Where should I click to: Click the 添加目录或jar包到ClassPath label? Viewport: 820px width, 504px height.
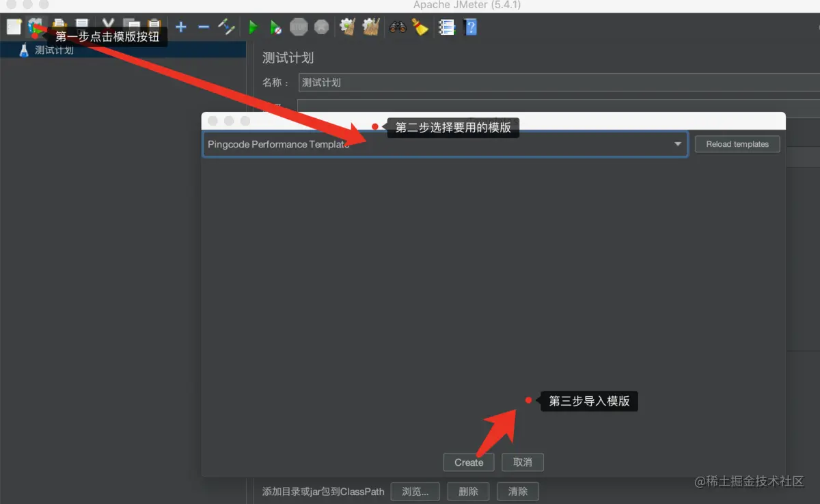coord(323,491)
